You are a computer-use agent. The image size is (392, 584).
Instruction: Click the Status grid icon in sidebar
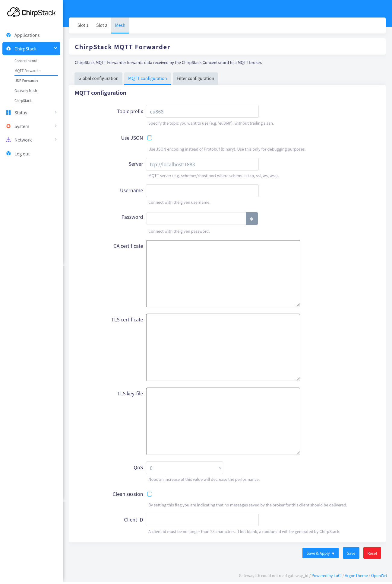pos(8,113)
